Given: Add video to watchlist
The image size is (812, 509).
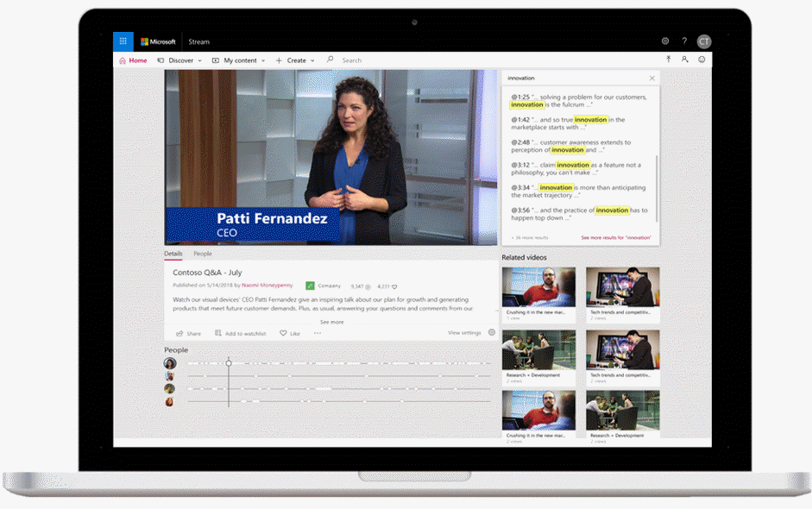Looking at the screenshot, I should (x=240, y=333).
